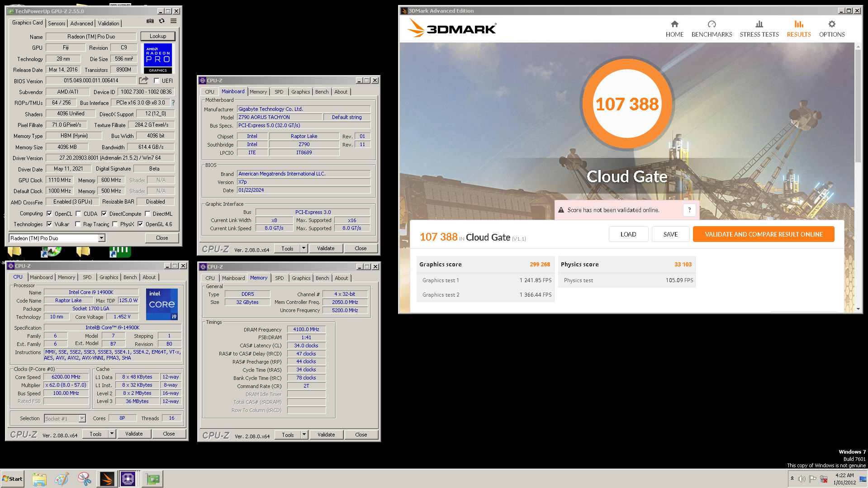
Task: Click the GPU Name field Radeon Pro Duo
Action: tap(91, 37)
